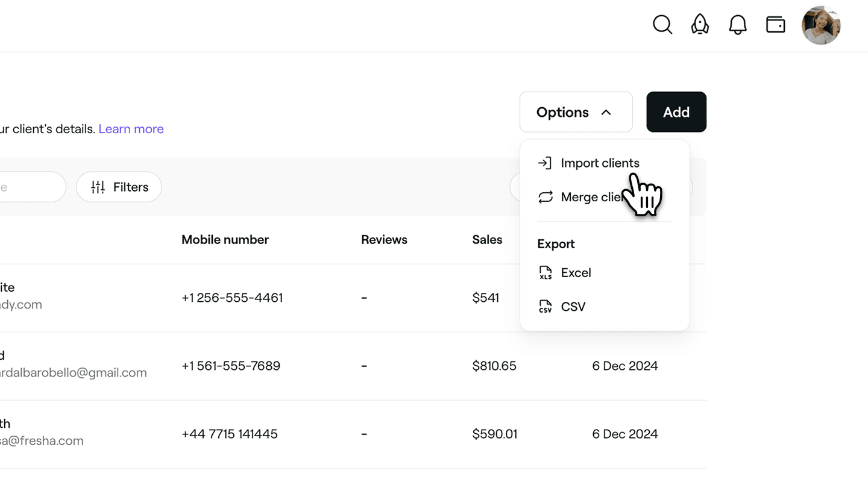The image size is (868, 482).
Task: Open the Learn more link
Action: click(x=131, y=129)
